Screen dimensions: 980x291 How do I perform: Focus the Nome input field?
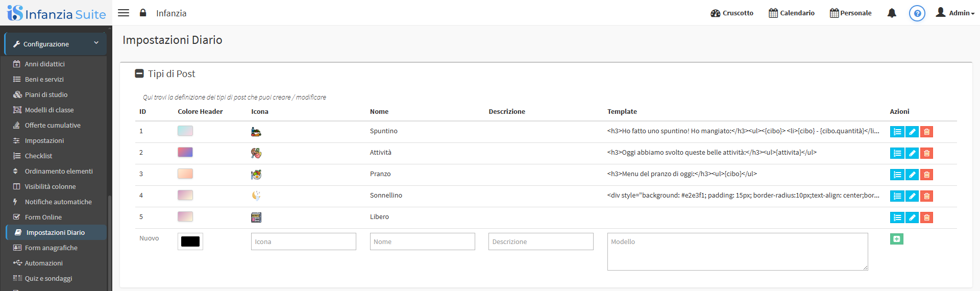(422, 241)
